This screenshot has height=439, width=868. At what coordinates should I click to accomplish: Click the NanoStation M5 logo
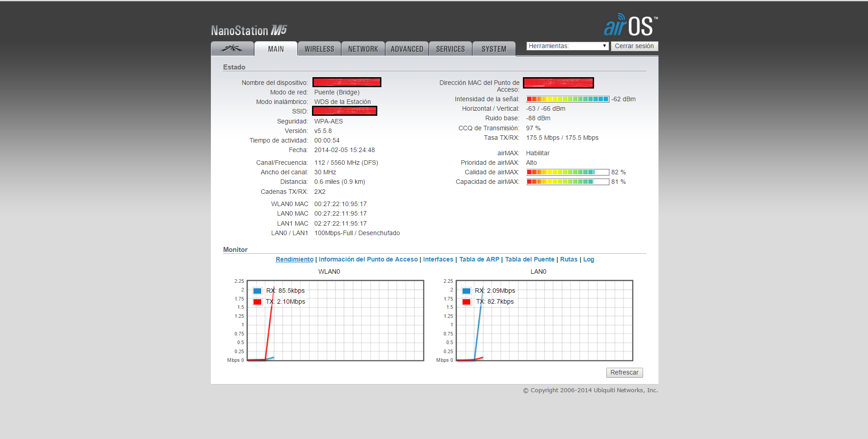pos(249,30)
